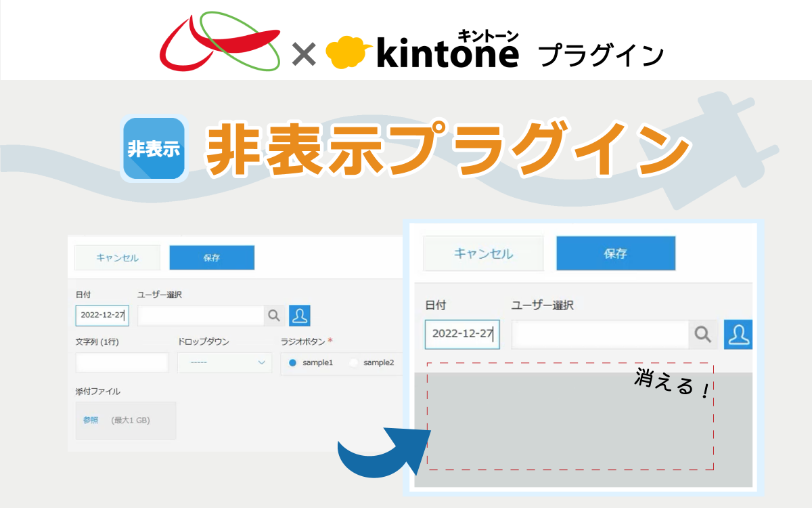Focus the 日付 date field in the smaller form
The image size is (812, 508).
click(102, 316)
